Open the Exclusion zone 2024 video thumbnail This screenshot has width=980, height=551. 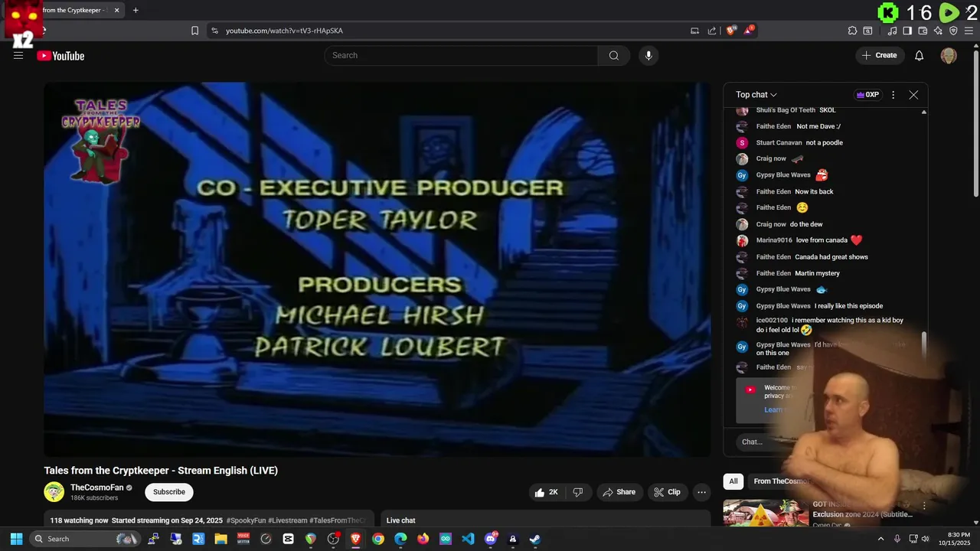(766, 513)
